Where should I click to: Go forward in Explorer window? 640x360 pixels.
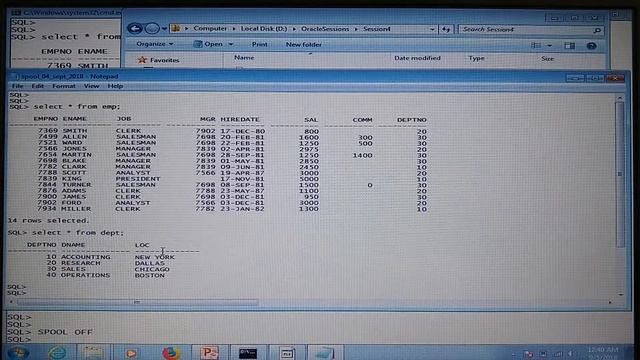(152, 29)
